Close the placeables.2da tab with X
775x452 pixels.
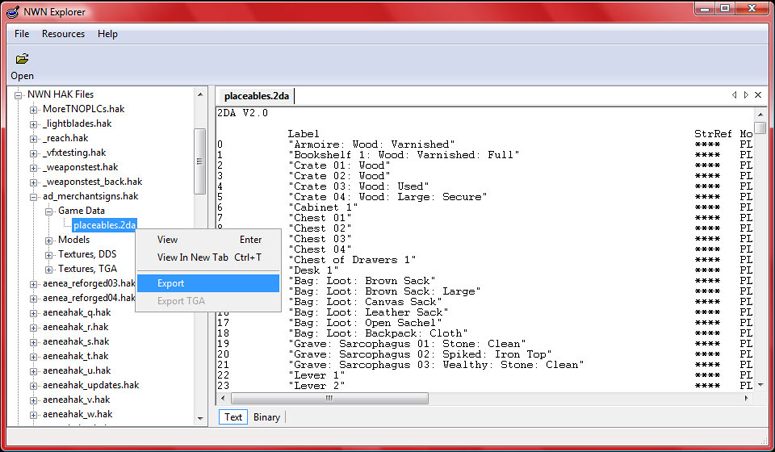pos(758,95)
